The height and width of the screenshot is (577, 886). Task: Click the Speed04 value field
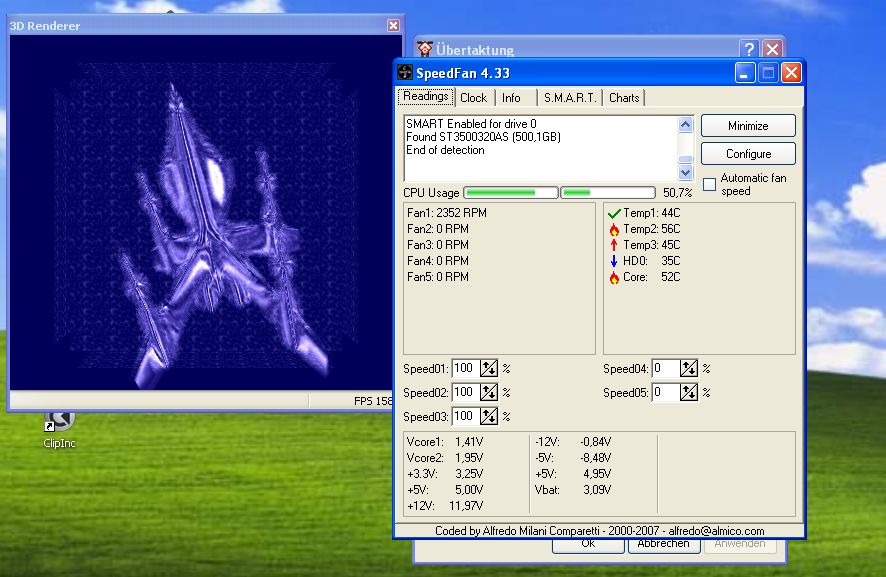tap(666, 368)
